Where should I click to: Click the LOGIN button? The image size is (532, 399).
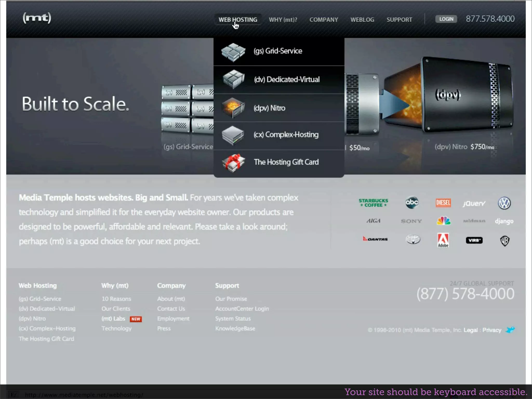(x=446, y=19)
